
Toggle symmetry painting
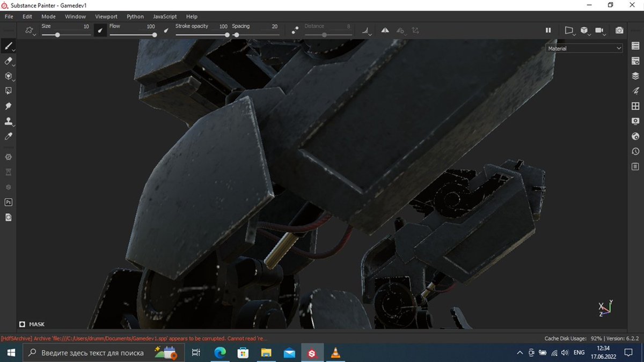coord(385,31)
